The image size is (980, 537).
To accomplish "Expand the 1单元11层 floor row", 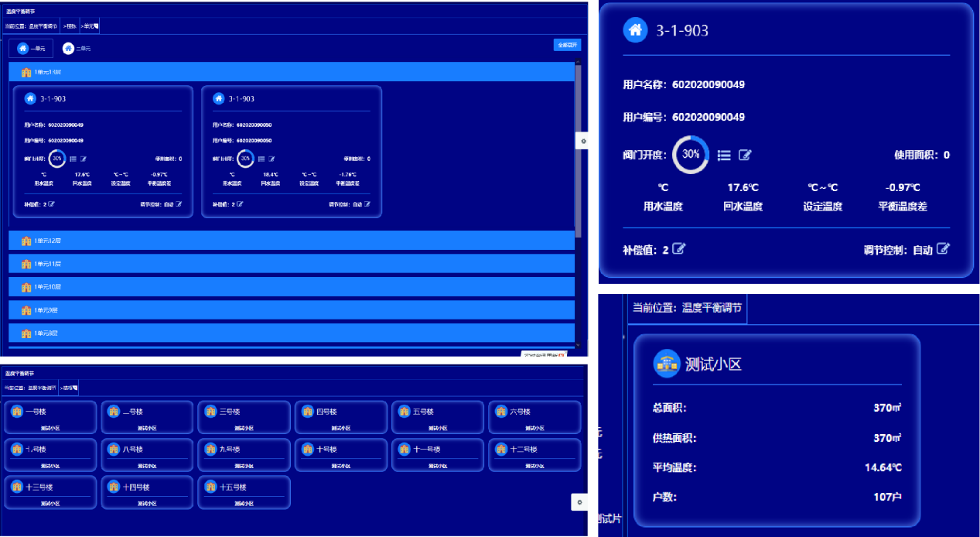I will (x=292, y=264).
